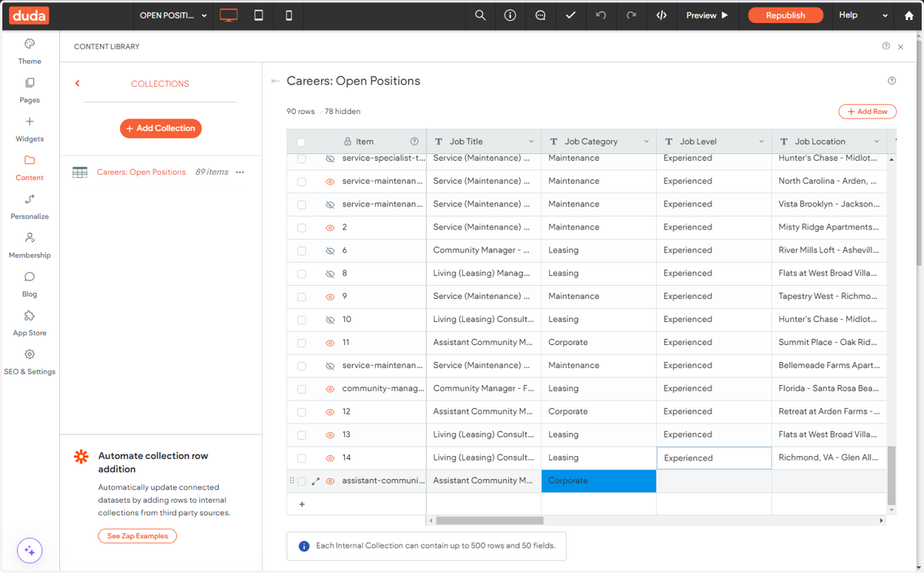Open the site info icon in top bar

coord(510,15)
